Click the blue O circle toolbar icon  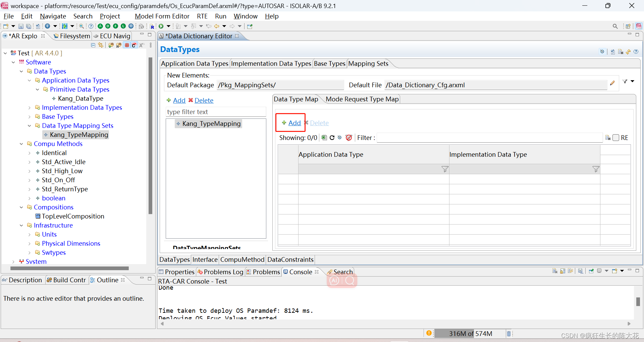(x=131, y=26)
